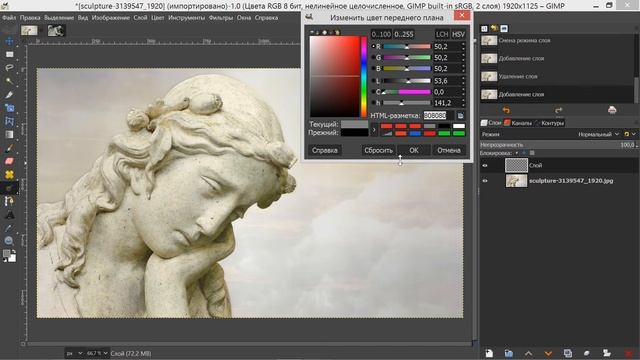This screenshot has height=360, width=640.
Task: Switch to 0..100 value range
Action: (381, 34)
